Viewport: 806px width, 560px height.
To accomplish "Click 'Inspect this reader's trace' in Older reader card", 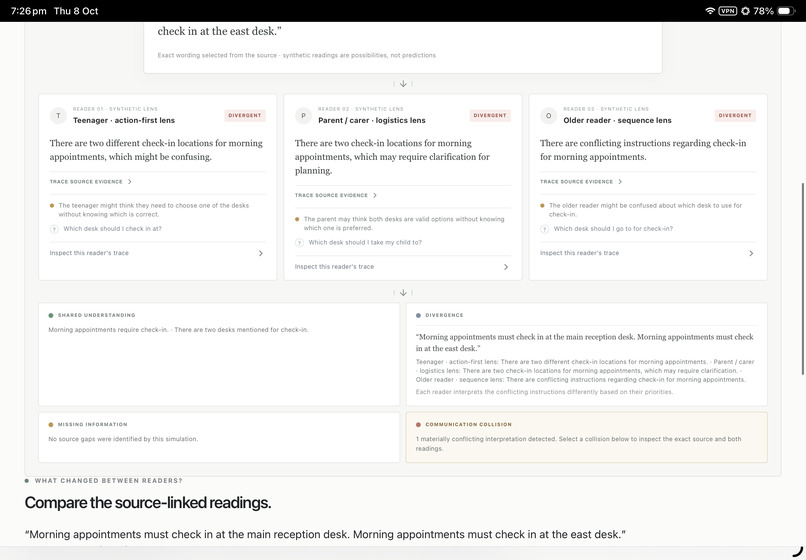I will (579, 253).
